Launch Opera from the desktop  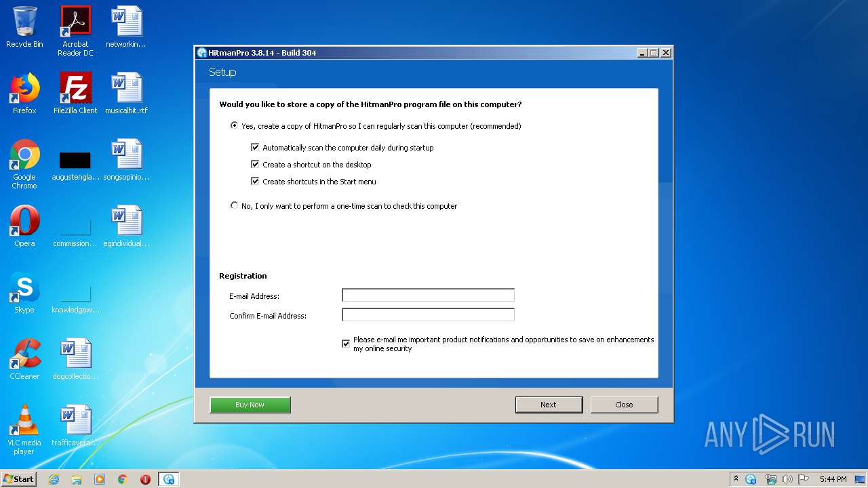pos(24,226)
